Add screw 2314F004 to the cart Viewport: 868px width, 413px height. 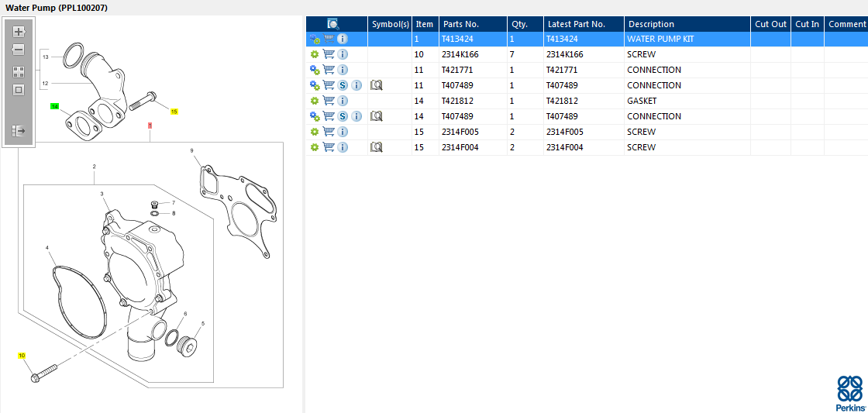coord(329,147)
